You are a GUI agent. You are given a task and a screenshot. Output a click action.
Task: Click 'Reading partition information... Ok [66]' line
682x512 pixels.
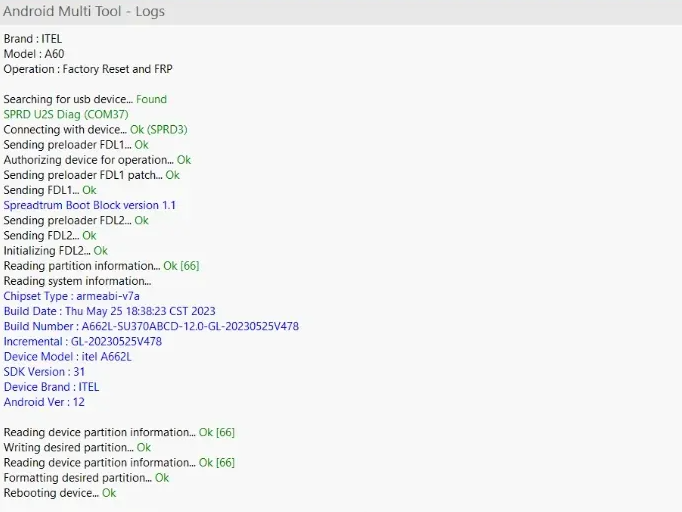(x=101, y=266)
